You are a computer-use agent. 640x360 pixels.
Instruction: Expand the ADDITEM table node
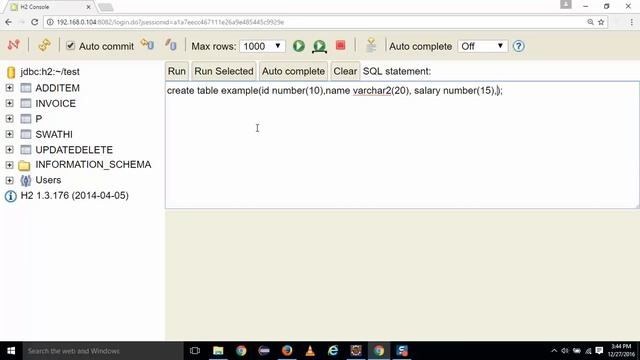click(9, 88)
